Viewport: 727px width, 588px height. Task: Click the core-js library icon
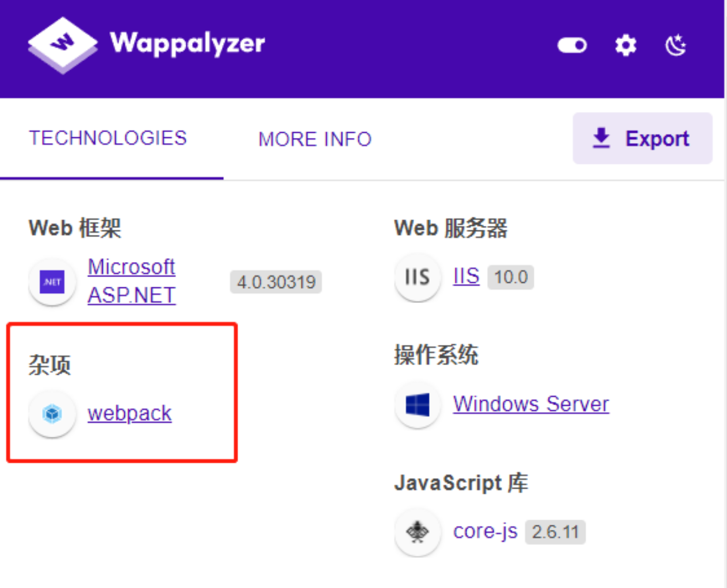[x=417, y=532]
